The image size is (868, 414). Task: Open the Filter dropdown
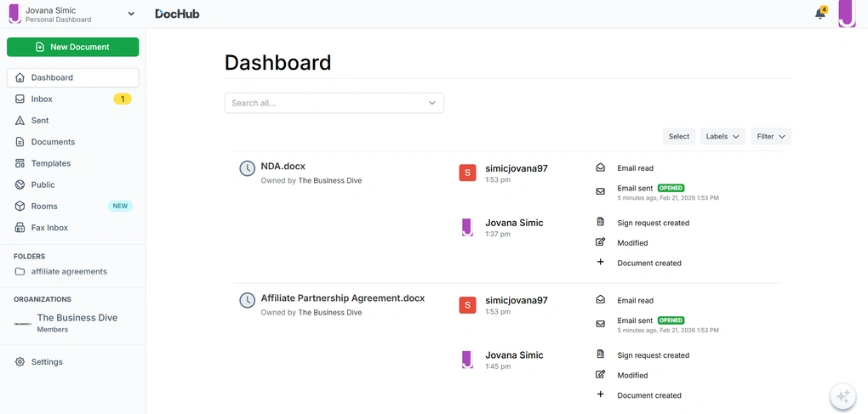click(x=771, y=137)
